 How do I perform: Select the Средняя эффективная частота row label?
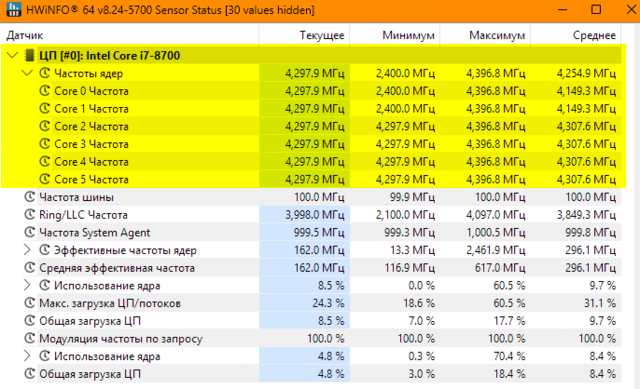click(x=117, y=268)
